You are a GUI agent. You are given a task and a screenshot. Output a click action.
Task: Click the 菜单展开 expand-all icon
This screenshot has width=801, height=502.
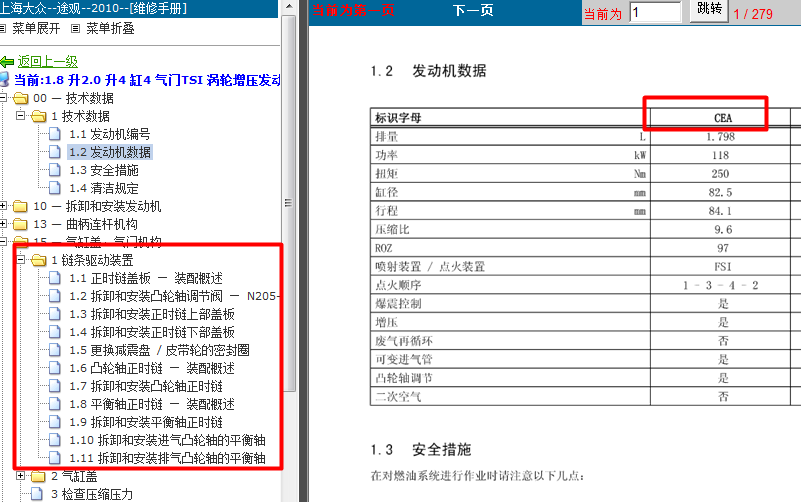[3, 29]
